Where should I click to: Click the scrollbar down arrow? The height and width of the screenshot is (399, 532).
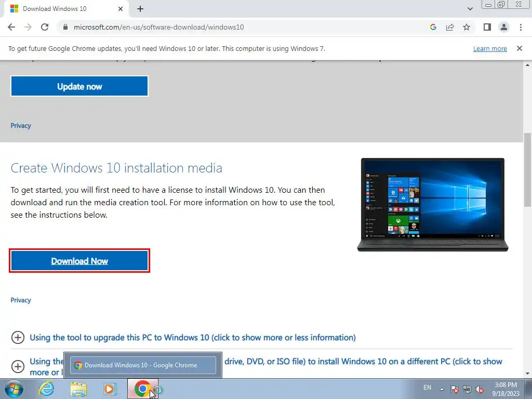528,374
